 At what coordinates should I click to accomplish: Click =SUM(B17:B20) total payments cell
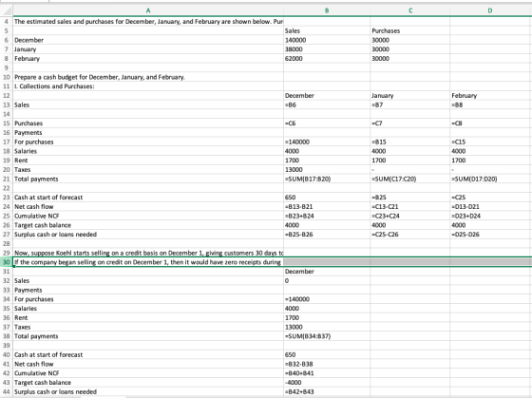click(327, 179)
